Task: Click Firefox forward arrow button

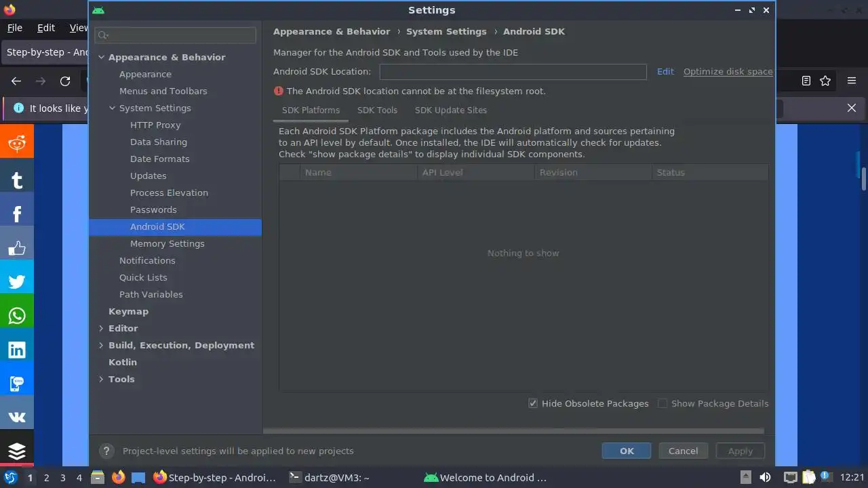Action: [x=41, y=81]
